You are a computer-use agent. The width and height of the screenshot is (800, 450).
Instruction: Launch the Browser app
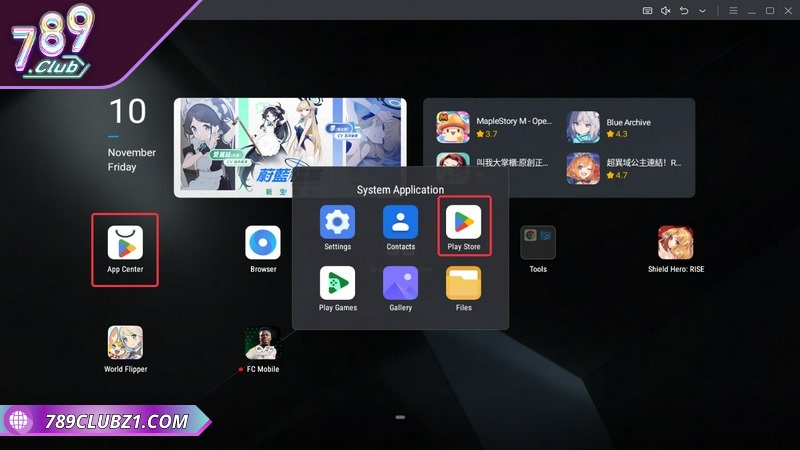point(263,243)
